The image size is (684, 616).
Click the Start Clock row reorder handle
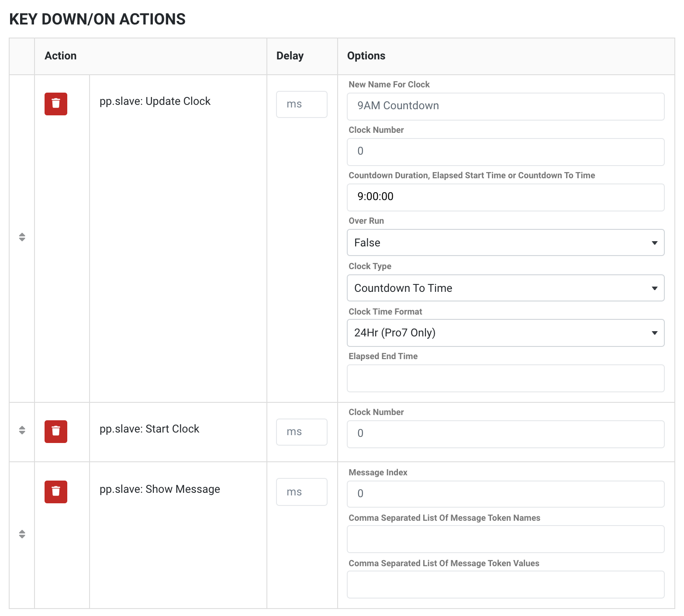pos(22,430)
